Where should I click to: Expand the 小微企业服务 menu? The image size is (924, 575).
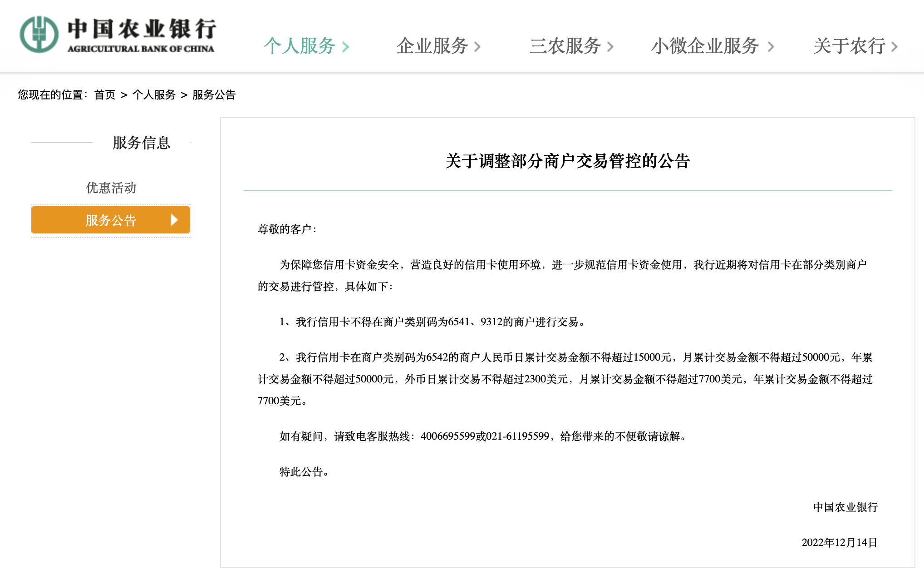pyautogui.click(x=705, y=46)
